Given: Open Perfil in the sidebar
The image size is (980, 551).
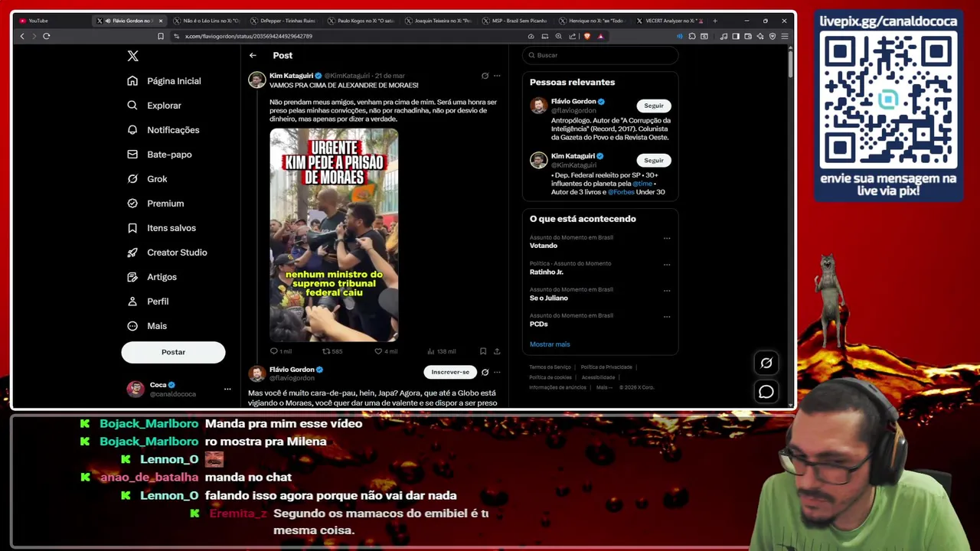Looking at the screenshot, I should (148, 302).
